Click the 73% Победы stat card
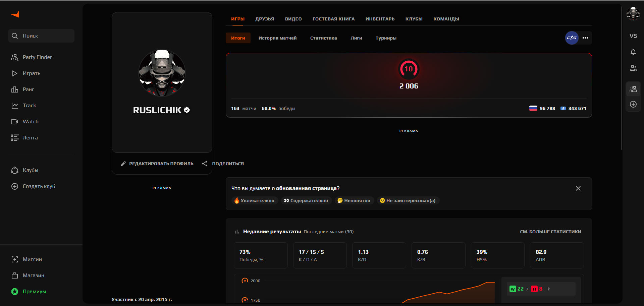 [261, 255]
